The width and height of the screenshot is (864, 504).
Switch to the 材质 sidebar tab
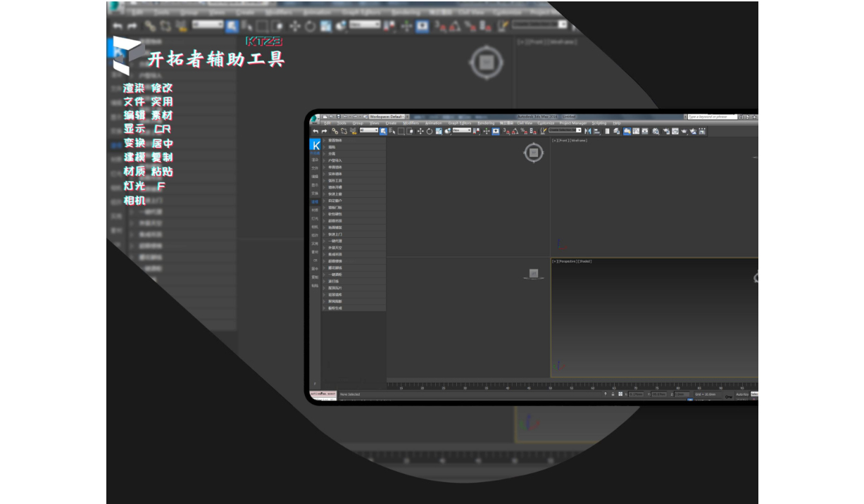click(x=315, y=210)
